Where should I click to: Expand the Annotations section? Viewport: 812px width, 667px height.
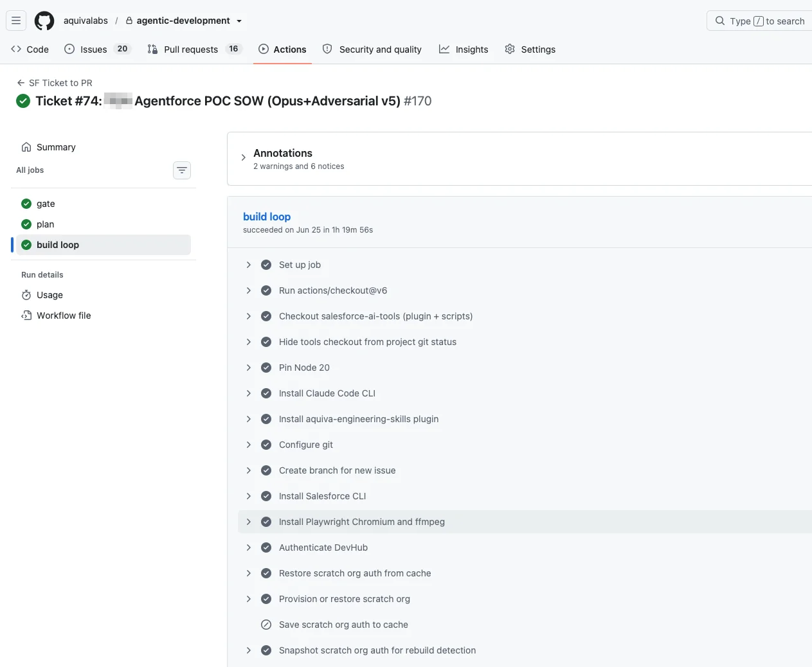[x=243, y=157]
